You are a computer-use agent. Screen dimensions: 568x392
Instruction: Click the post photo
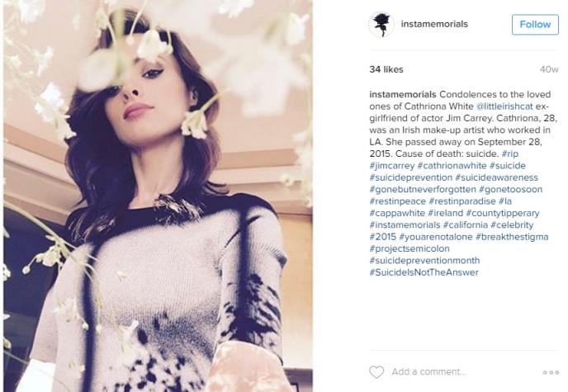tap(159, 196)
